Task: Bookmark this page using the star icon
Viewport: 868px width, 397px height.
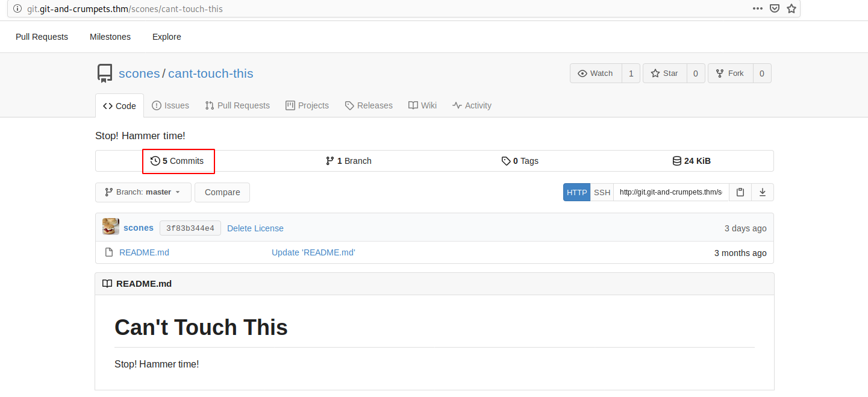Action: click(792, 8)
